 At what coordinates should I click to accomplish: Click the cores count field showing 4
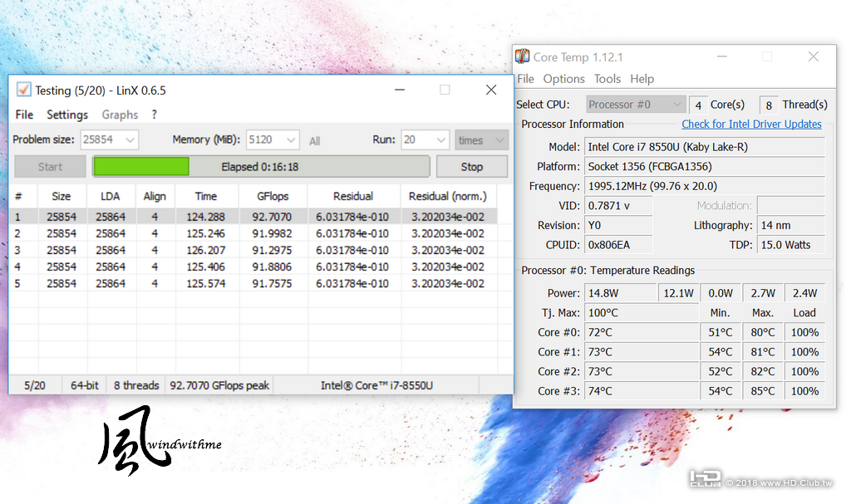click(698, 105)
